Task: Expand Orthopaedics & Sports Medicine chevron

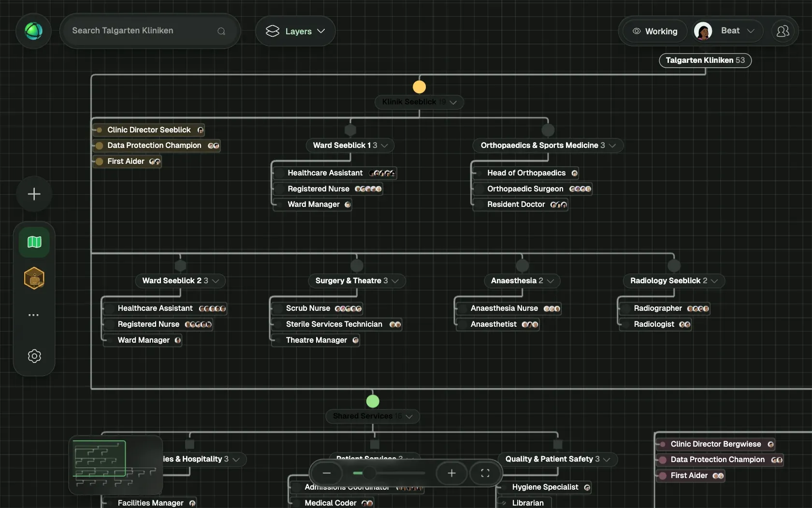Action: click(x=612, y=145)
